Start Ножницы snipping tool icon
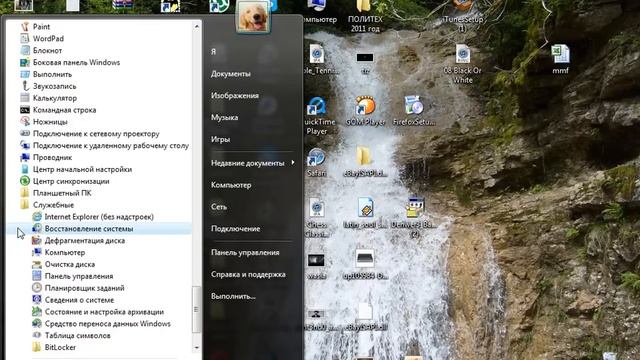The width and height of the screenshot is (640, 360). (25, 121)
